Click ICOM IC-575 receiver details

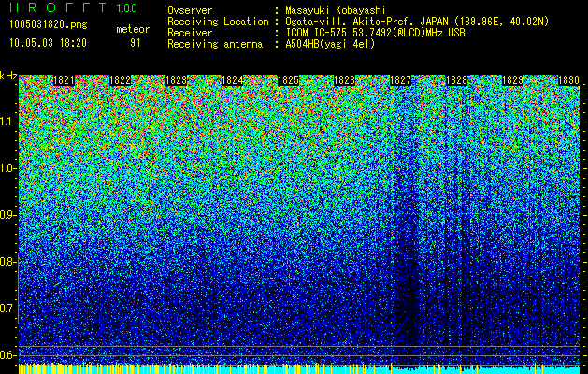pos(376,33)
